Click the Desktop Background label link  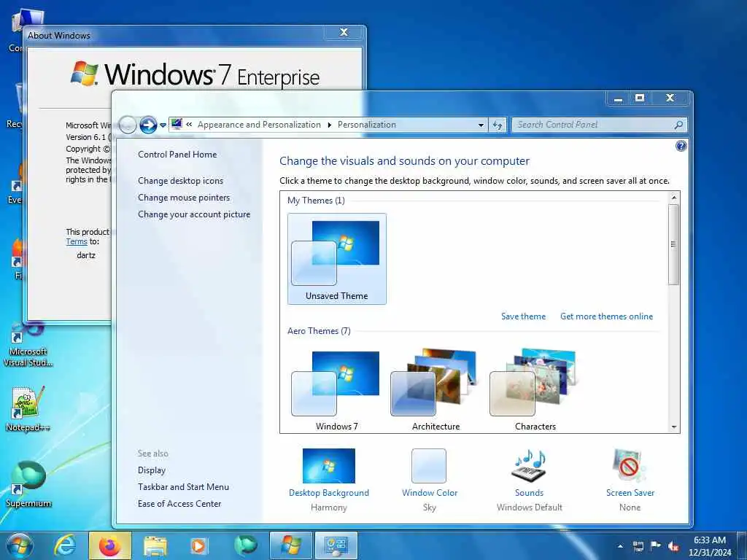click(x=329, y=493)
